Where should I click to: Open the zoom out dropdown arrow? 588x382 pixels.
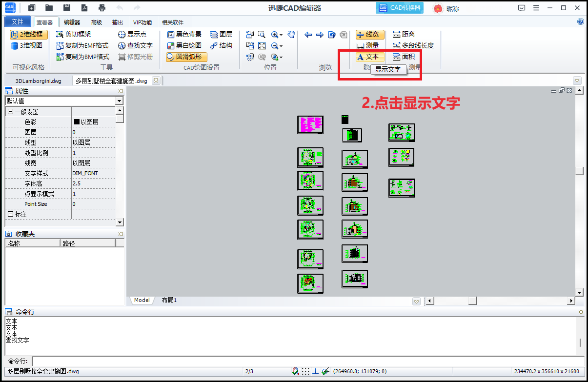click(x=282, y=46)
